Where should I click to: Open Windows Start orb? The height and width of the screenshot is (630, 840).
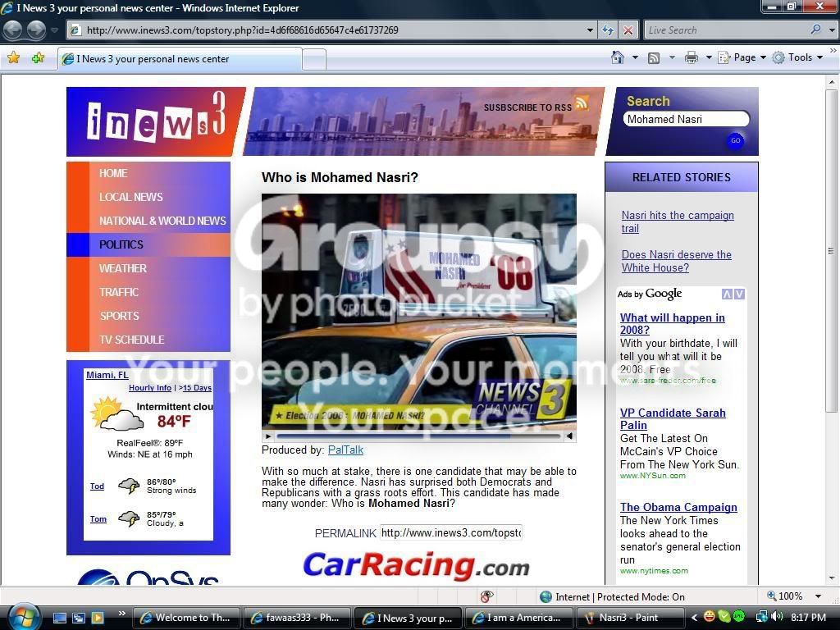[24, 616]
